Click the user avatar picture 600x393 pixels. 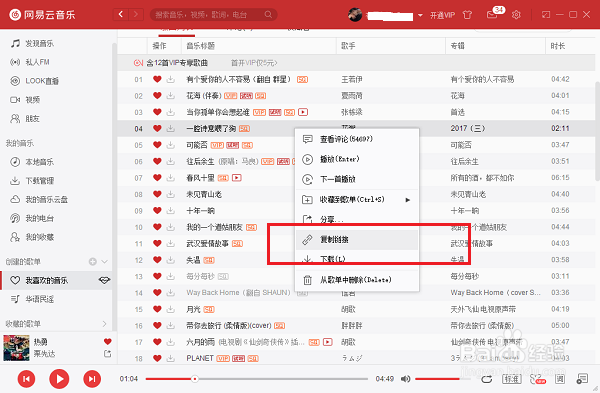355,15
